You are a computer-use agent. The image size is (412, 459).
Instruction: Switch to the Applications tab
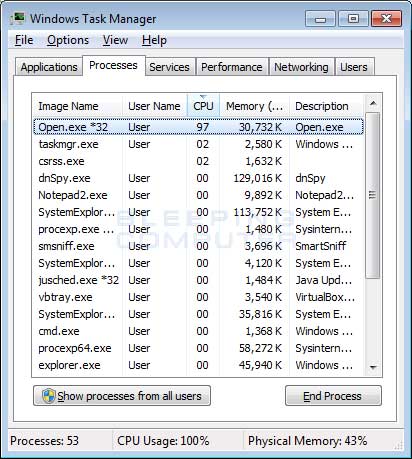pyautogui.click(x=49, y=67)
